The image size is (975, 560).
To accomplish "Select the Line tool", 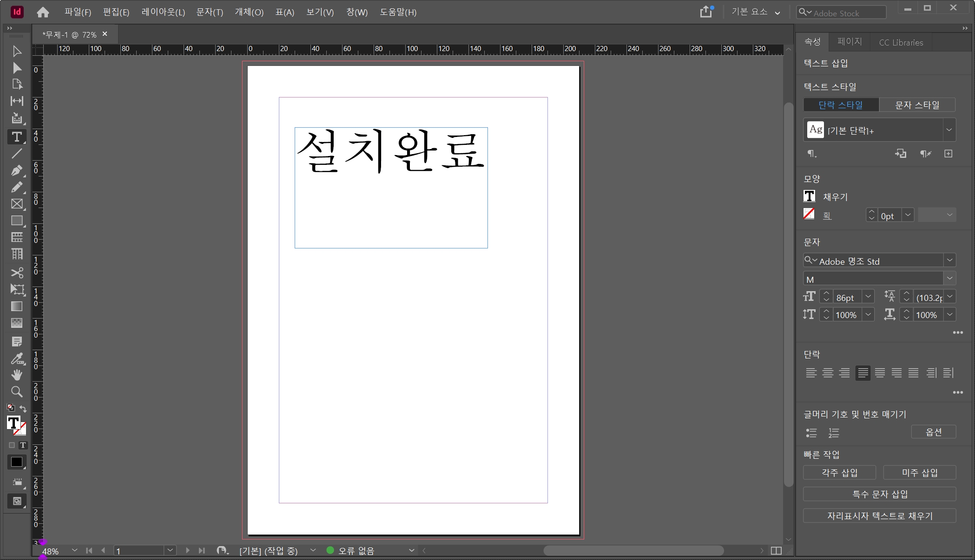I will [x=17, y=154].
